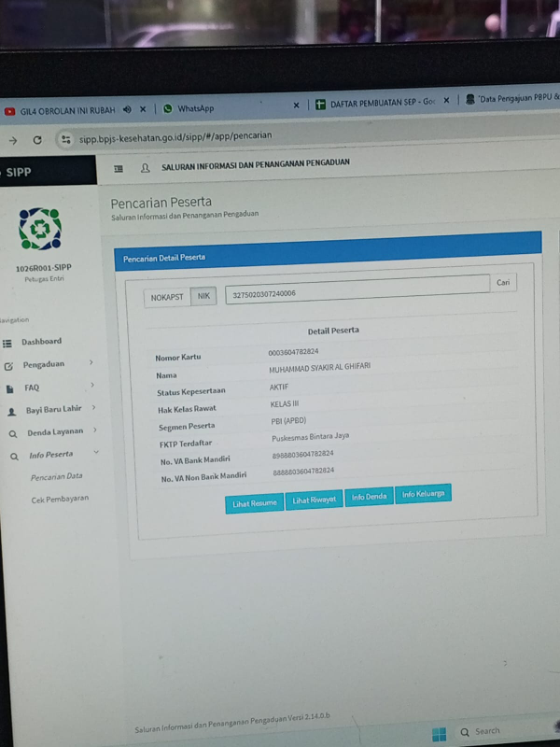
Task: Open Windows Start menu icon
Action: point(439,734)
